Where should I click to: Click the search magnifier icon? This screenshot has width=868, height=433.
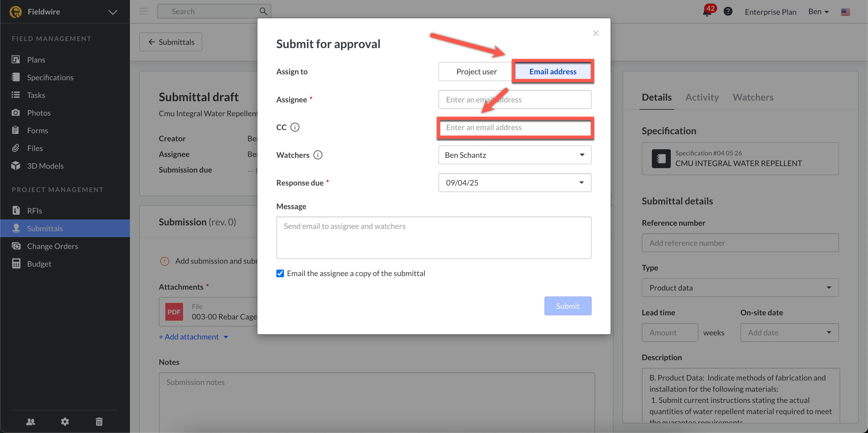[x=263, y=12]
